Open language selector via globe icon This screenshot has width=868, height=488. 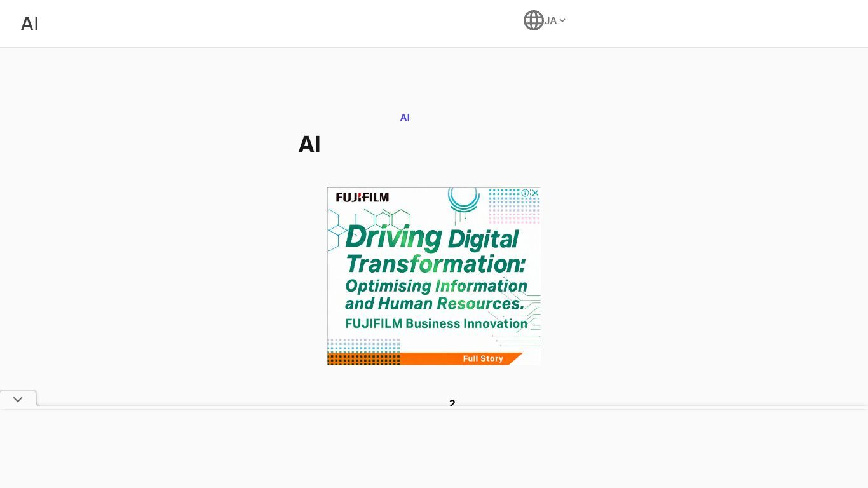pyautogui.click(x=534, y=20)
